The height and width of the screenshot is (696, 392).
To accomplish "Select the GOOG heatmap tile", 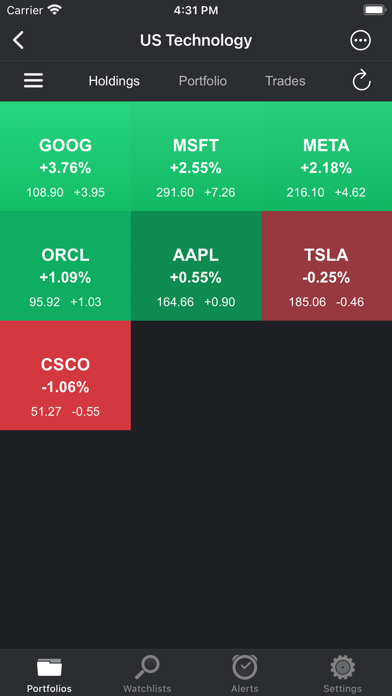I will click(65, 156).
